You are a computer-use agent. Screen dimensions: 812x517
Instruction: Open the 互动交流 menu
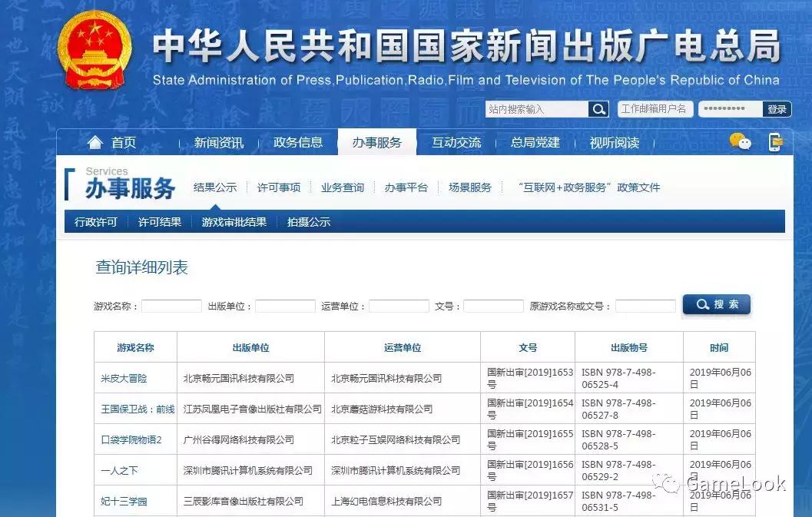tap(456, 141)
